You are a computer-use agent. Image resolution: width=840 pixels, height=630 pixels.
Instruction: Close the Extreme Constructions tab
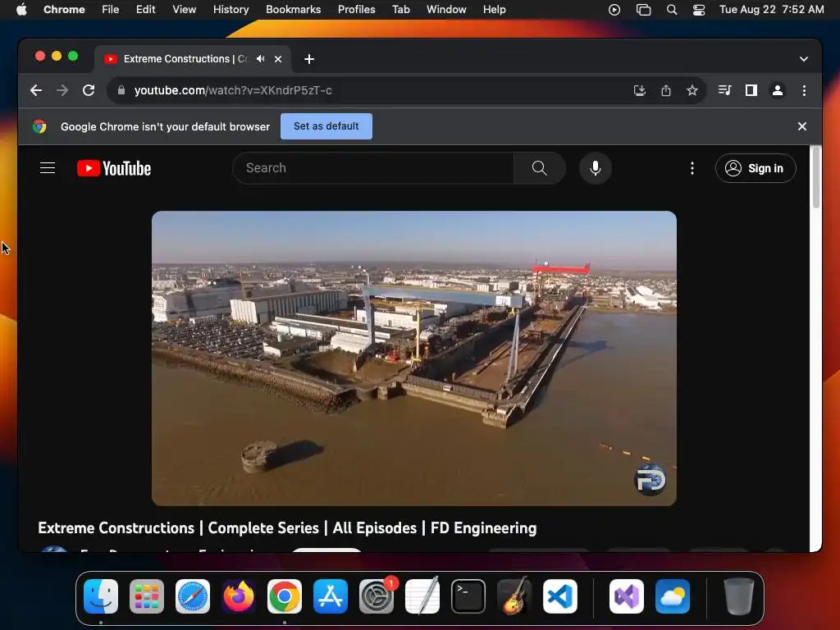coord(278,59)
